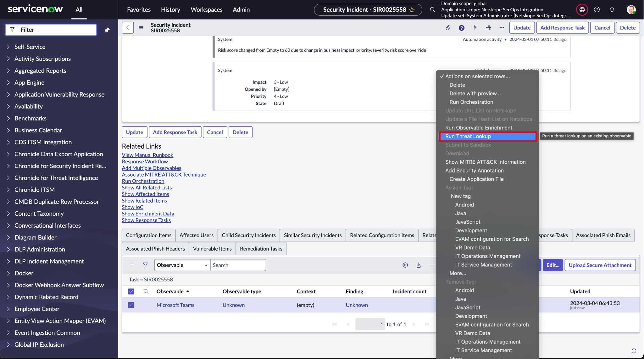Viewport: 644px width, 359px height.
Task: Open the Child Security Incidents tab
Action: point(249,235)
